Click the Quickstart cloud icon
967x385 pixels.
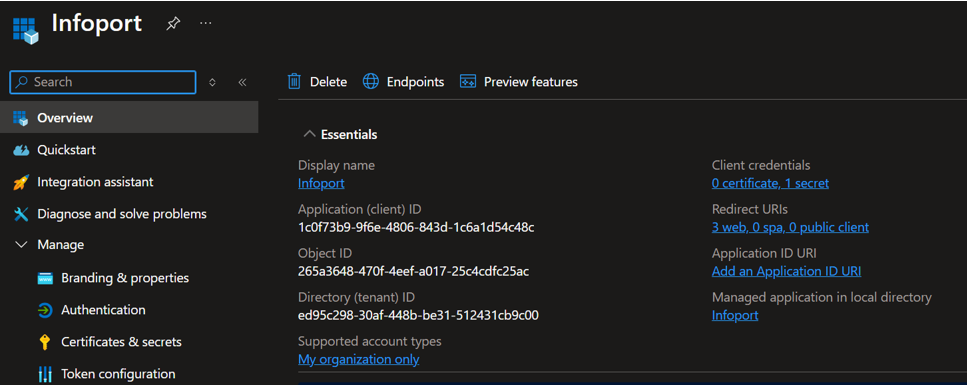click(x=21, y=150)
